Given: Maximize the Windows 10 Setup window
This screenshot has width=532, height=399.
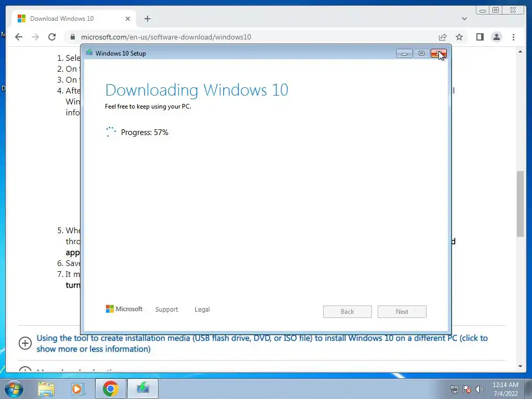Looking at the screenshot, I should point(421,54).
